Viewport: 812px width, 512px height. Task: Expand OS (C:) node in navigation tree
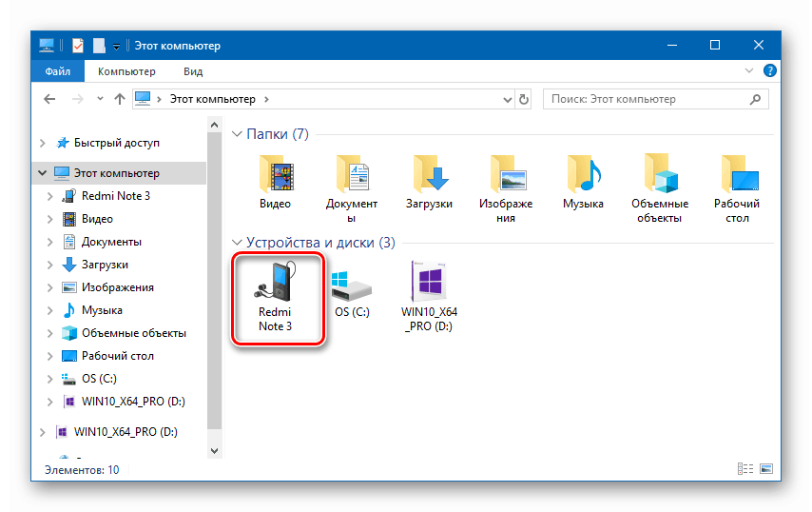49,379
